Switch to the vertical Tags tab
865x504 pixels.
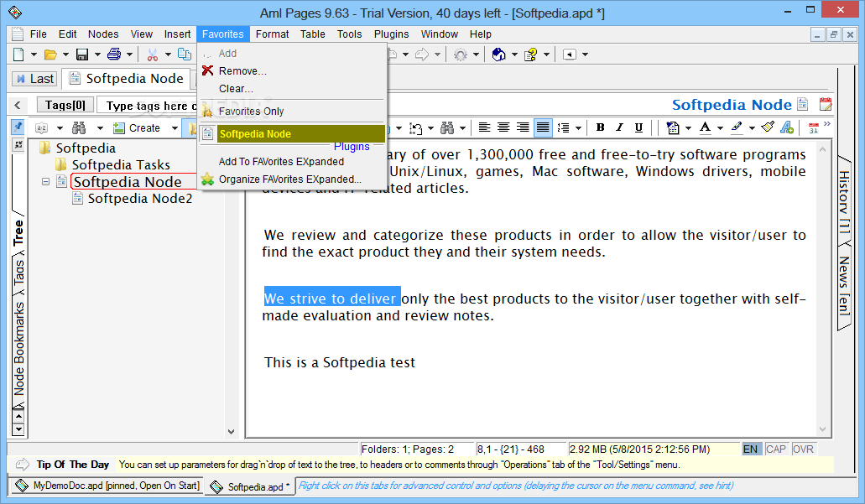tap(18, 273)
